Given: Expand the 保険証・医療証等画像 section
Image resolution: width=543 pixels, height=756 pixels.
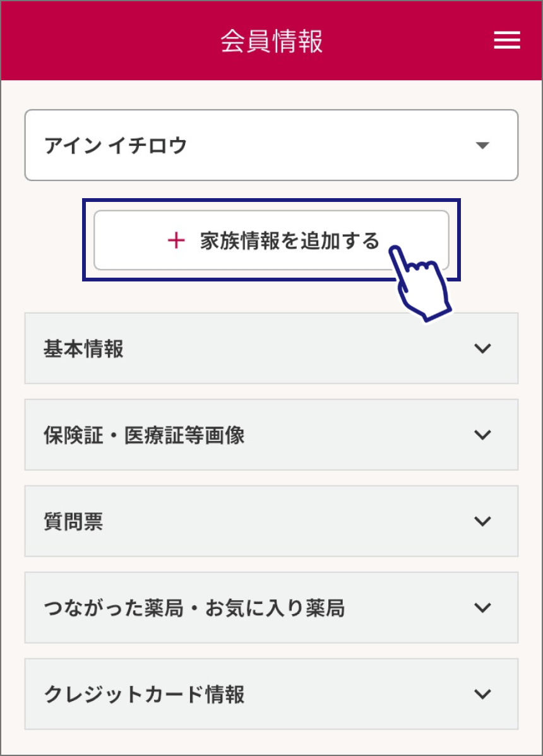Looking at the screenshot, I should point(271,435).
